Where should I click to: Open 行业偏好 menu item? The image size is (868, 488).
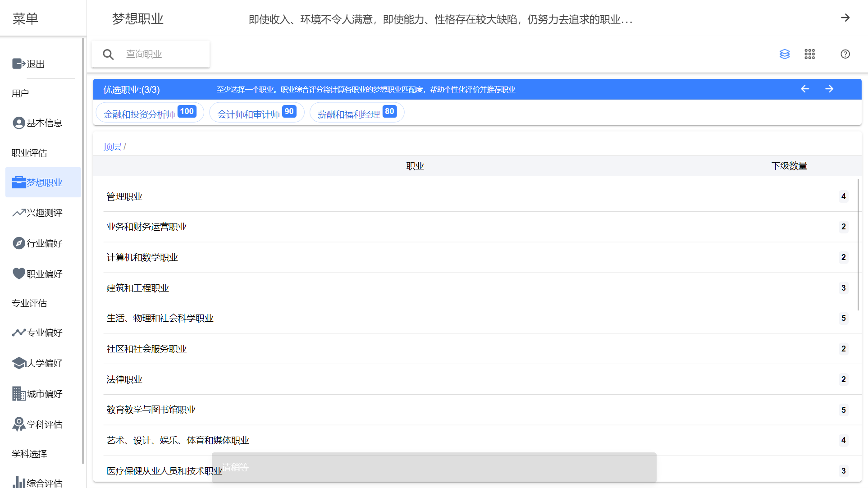pos(45,243)
